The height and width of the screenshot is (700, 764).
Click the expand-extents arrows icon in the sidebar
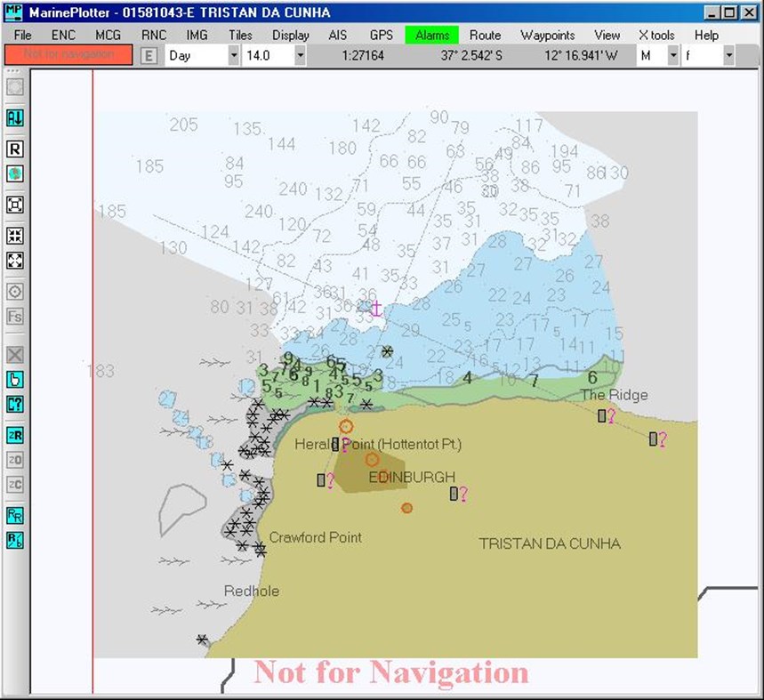(x=13, y=261)
